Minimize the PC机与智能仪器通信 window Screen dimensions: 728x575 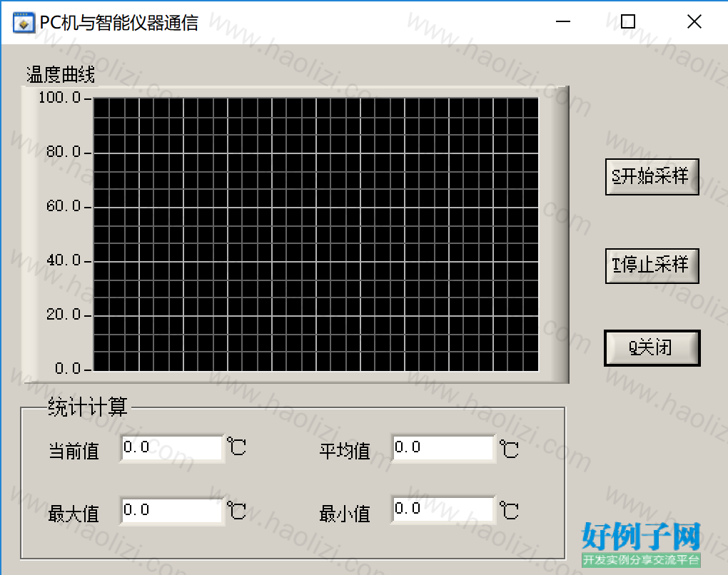tap(562, 22)
